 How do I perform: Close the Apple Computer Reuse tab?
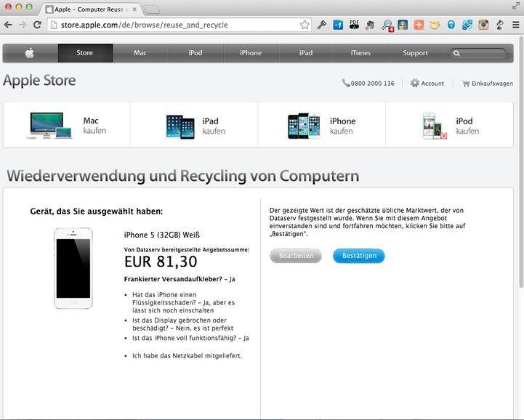(x=134, y=9)
